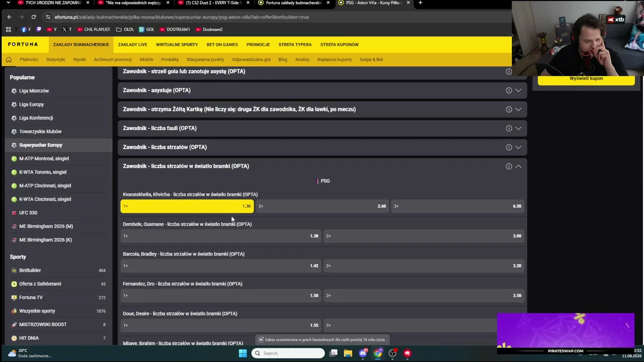Click the HIT DNIA icon
This screenshot has height=362, width=644.
point(14,338)
